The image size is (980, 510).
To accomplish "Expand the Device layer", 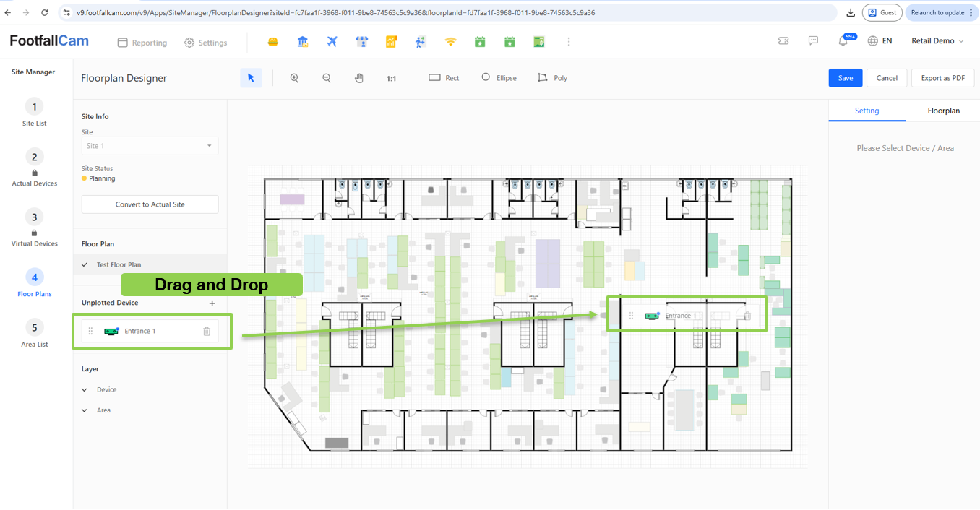I will pos(86,390).
